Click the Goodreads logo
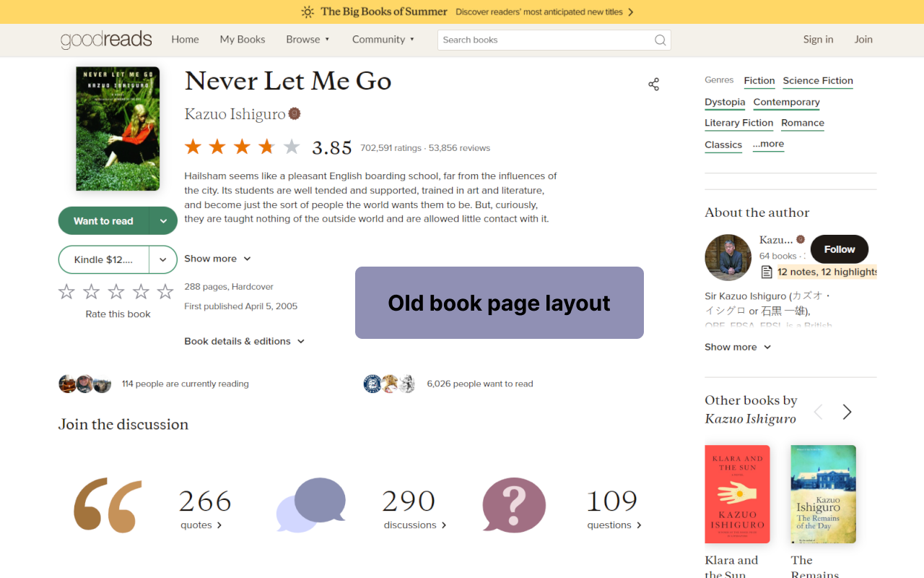The width and height of the screenshot is (924, 578). pos(106,40)
